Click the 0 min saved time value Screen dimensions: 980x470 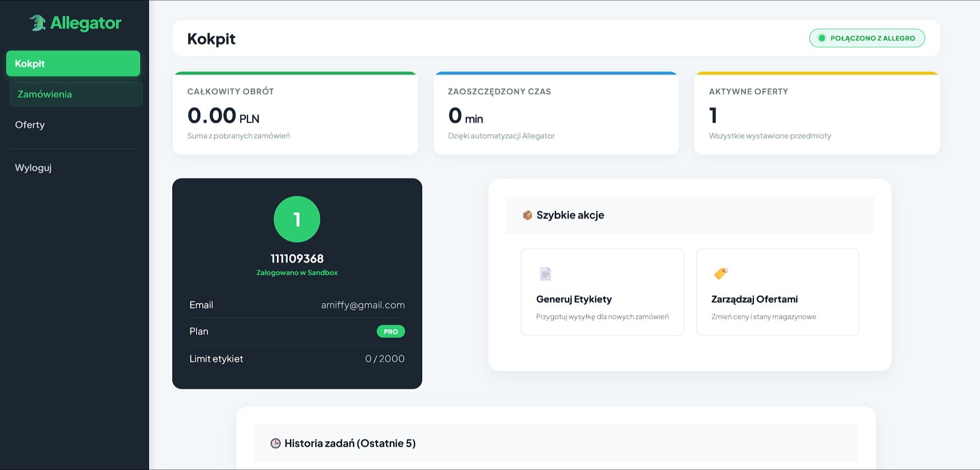[466, 115]
